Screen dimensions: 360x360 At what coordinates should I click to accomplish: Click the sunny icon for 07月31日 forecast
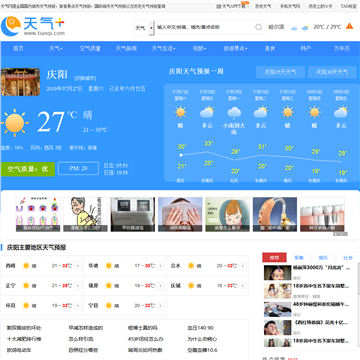(287, 112)
